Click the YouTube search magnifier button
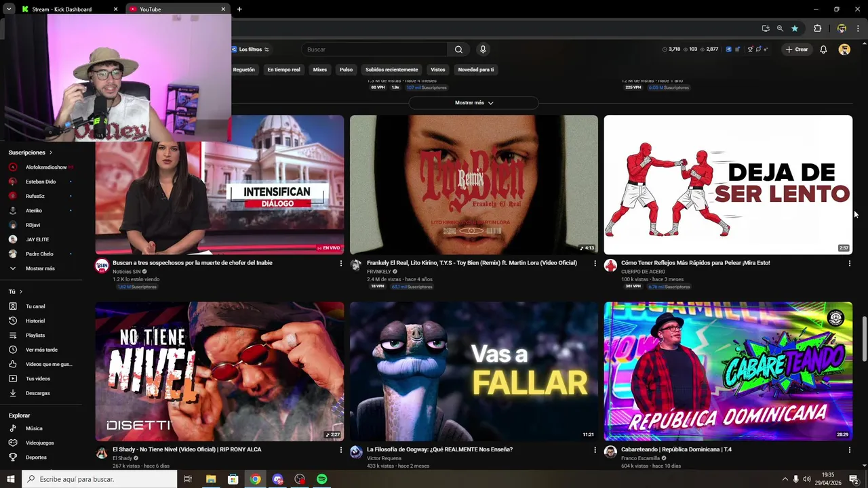Image resolution: width=868 pixels, height=488 pixels. click(x=458, y=49)
